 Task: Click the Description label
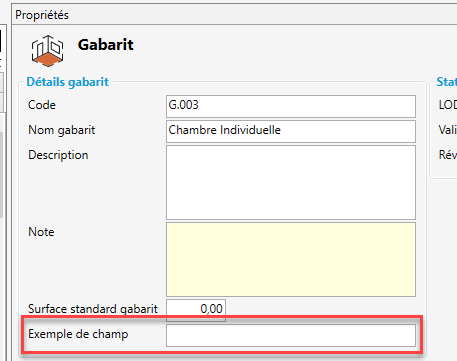(x=58, y=155)
